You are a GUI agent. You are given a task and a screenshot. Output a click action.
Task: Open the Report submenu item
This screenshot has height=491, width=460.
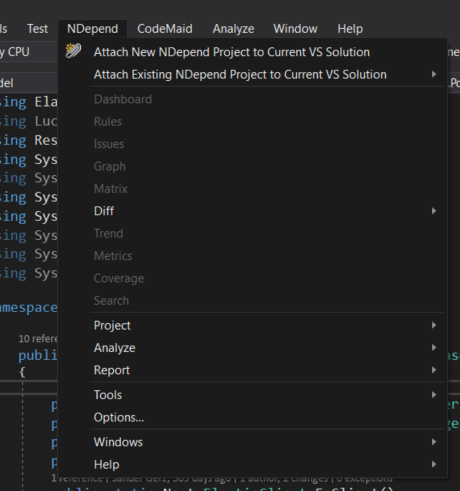[x=252, y=370]
